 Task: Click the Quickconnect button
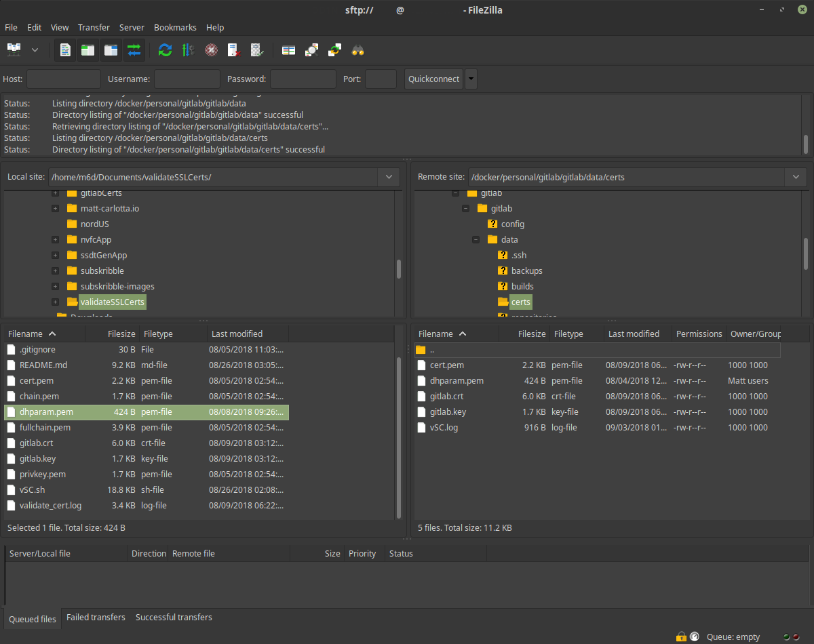pyautogui.click(x=433, y=79)
